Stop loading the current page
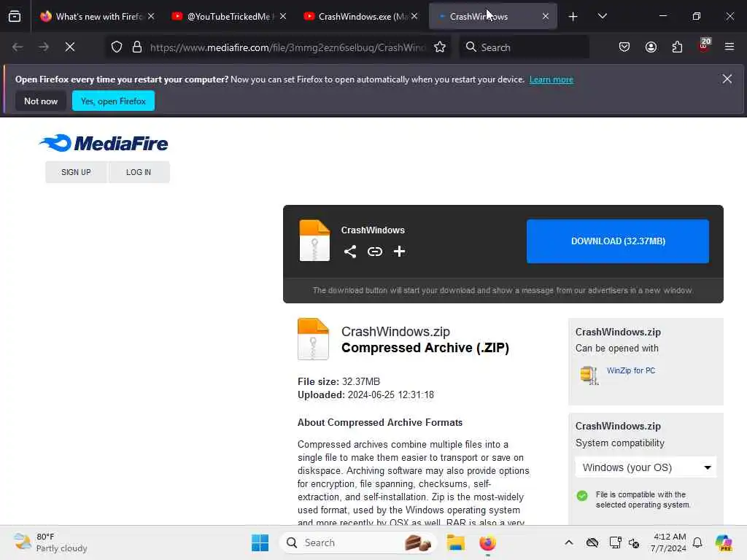The width and height of the screenshot is (747, 560). [x=70, y=47]
